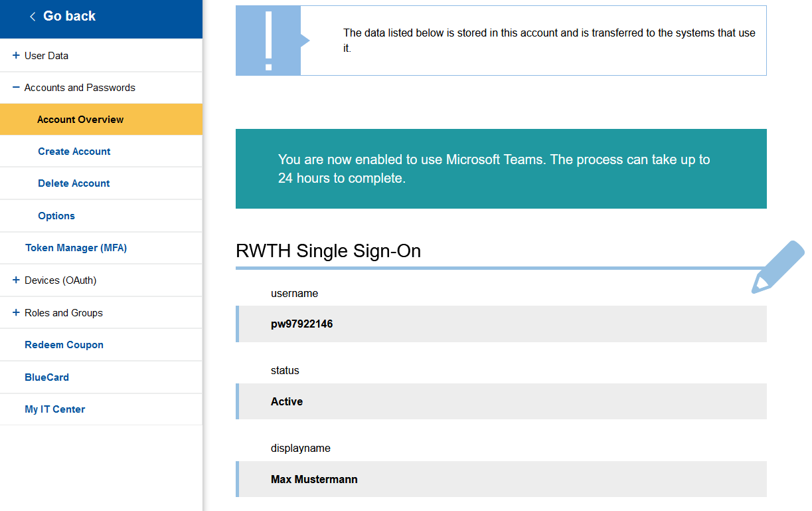The image size is (812, 511).
Task: Open Token Manager (MFA)
Action: (x=76, y=248)
